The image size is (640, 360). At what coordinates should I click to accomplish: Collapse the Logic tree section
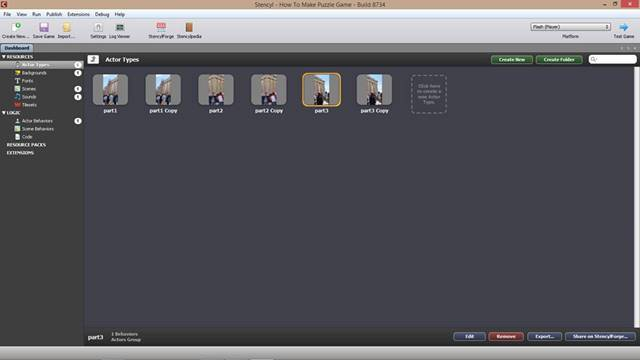pos(4,113)
